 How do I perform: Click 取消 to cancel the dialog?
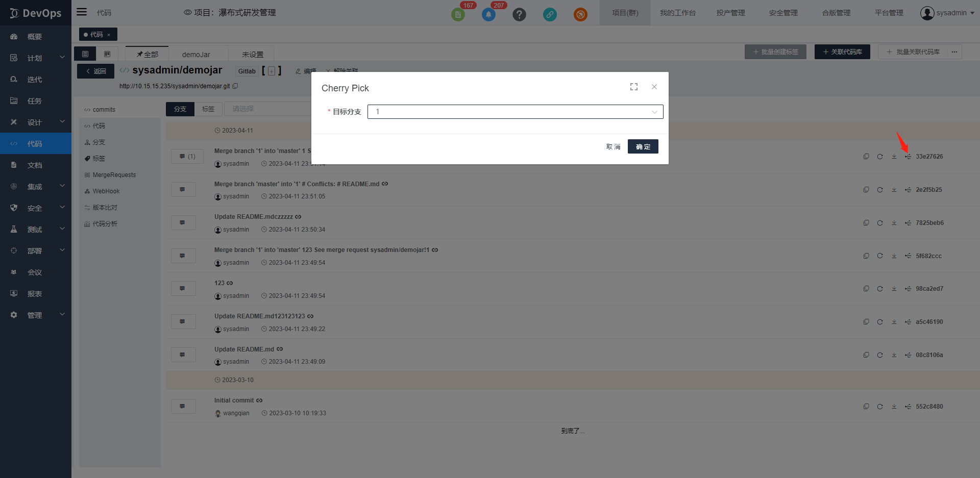coord(613,147)
